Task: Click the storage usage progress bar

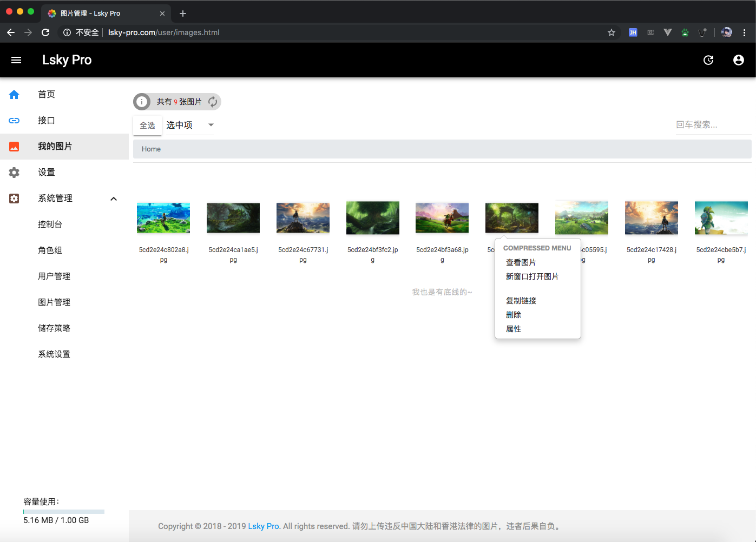Action: (63, 511)
